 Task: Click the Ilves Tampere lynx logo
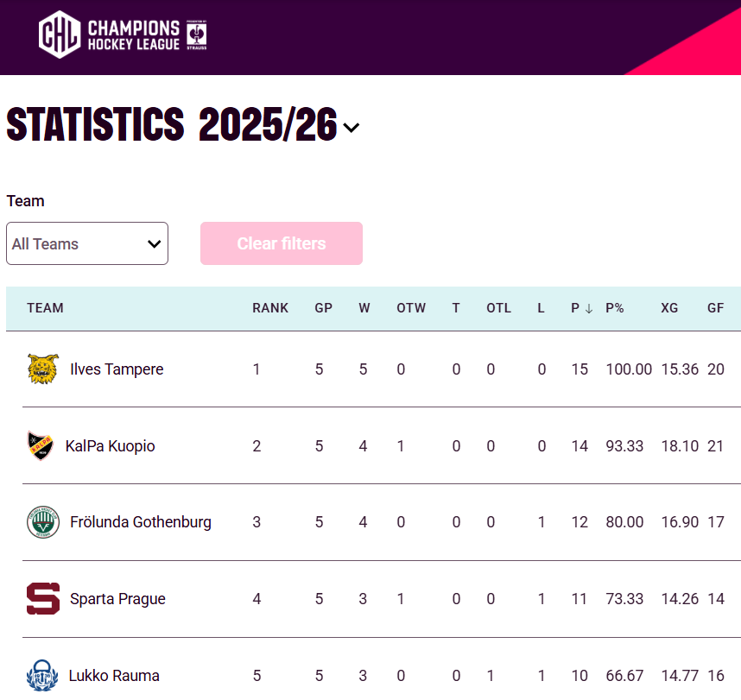pos(42,369)
